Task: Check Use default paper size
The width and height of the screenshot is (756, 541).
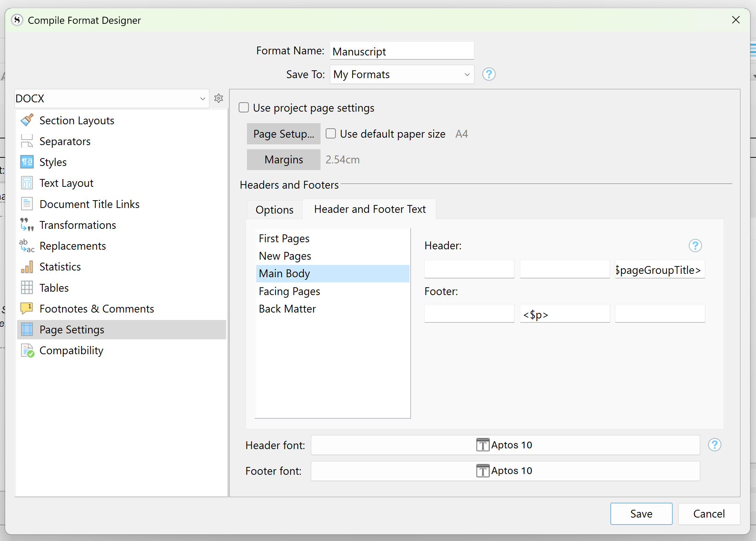Action: tap(331, 134)
